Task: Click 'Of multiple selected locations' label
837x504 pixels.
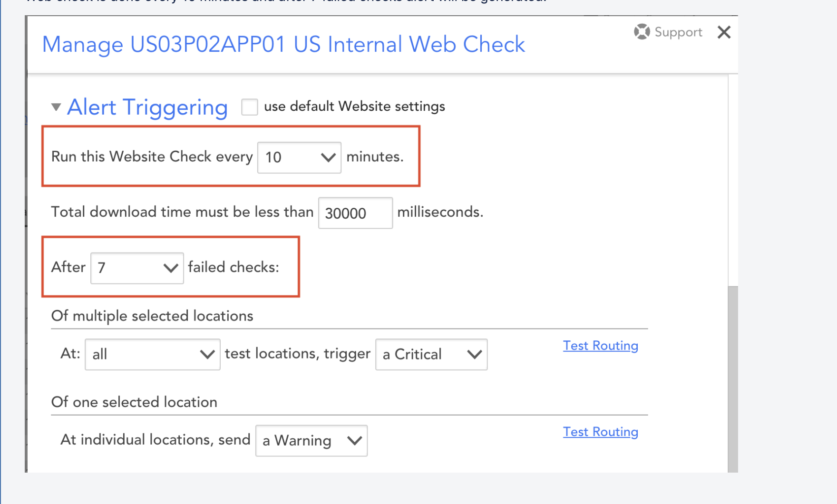Action: [152, 316]
